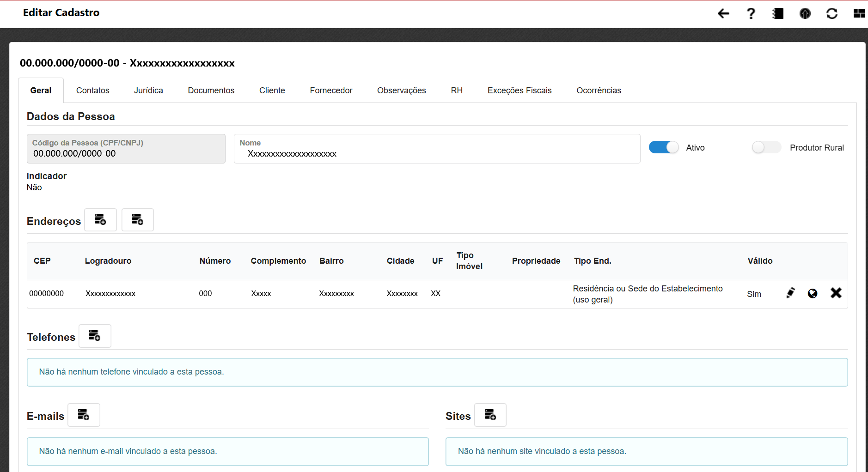This screenshot has width=868, height=472.
Task: Enable the Produtor Rural switch
Action: pyautogui.click(x=766, y=147)
